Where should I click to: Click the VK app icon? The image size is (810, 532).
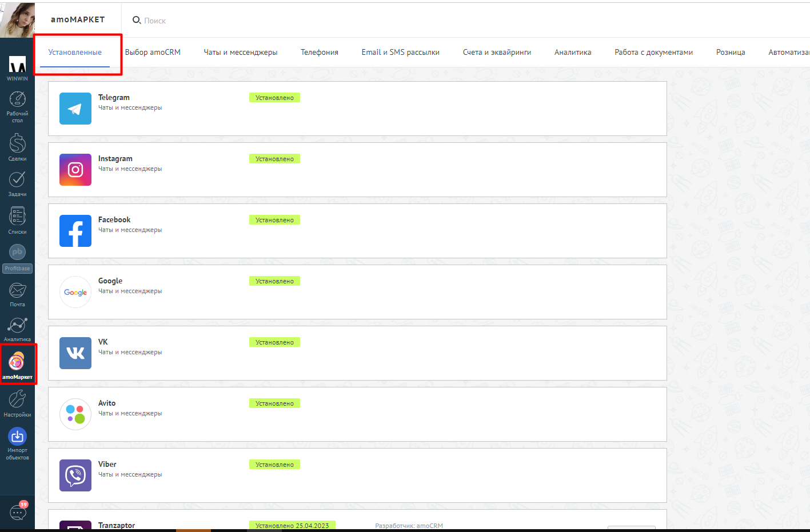[x=75, y=353]
